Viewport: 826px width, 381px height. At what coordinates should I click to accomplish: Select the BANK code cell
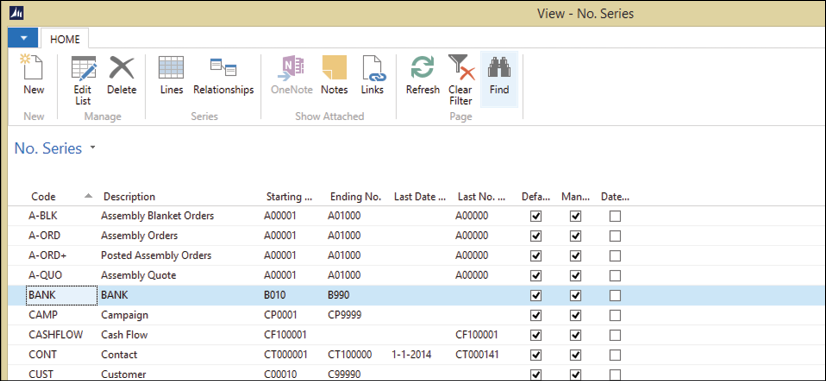click(x=62, y=296)
